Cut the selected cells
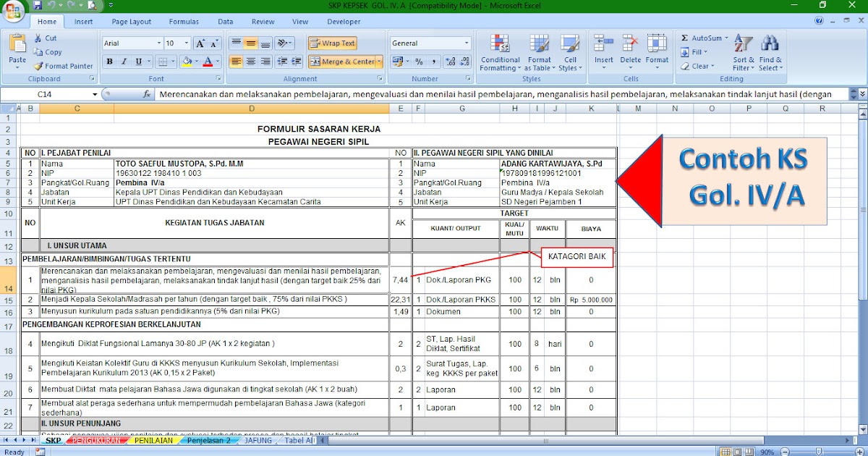Viewport: 868px width, 456px height. pyautogui.click(x=45, y=38)
